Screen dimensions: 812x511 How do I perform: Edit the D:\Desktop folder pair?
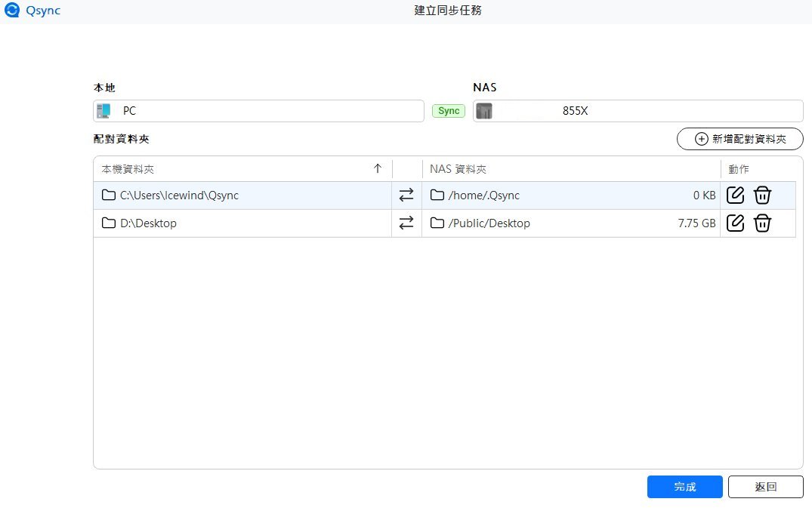735,223
